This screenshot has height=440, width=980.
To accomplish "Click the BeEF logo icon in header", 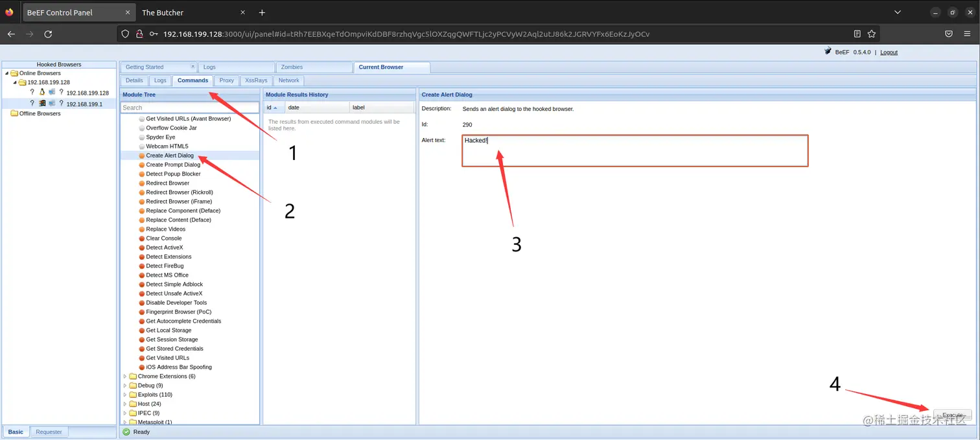I will point(828,51).
